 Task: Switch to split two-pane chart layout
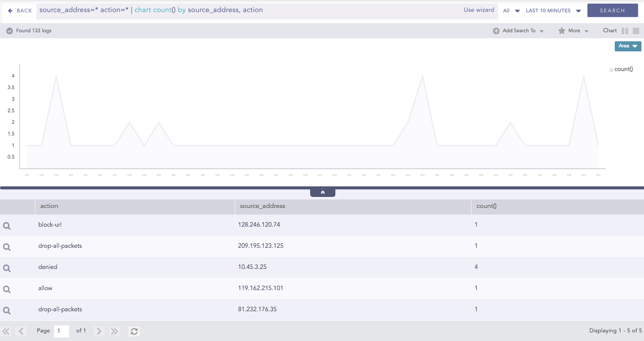tap(625, 31)
